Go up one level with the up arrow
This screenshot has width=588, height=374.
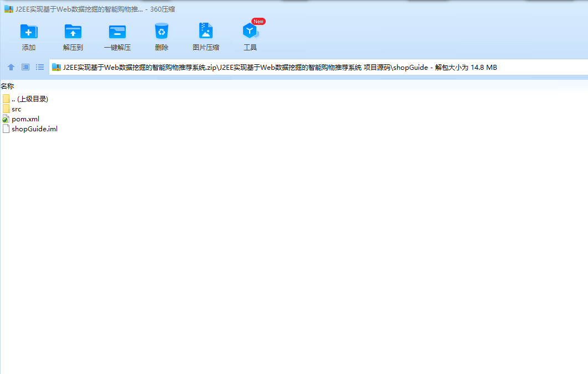11,67
